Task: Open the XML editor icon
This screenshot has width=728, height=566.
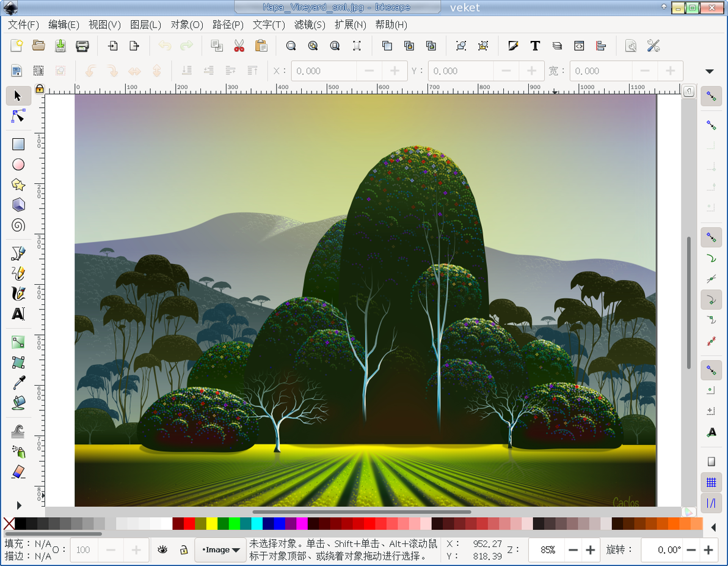Action: coord(579,46)
